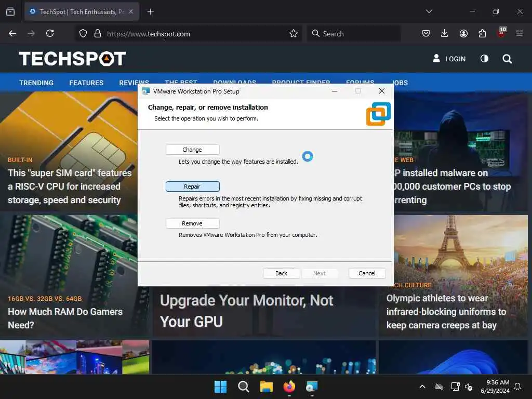
Task: Reload the TechSpot page
Action: [x=50, y=33]
